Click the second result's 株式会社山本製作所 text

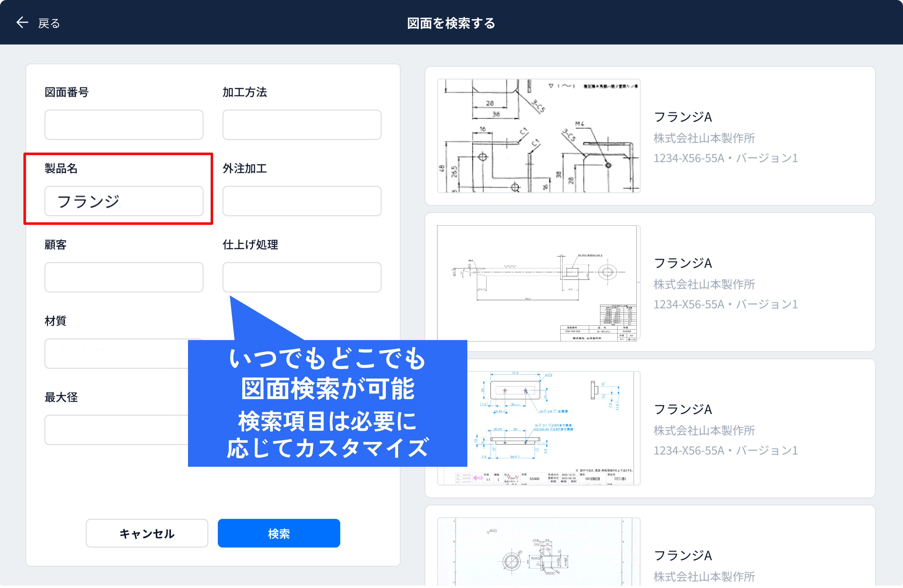(x=704, y=284)
